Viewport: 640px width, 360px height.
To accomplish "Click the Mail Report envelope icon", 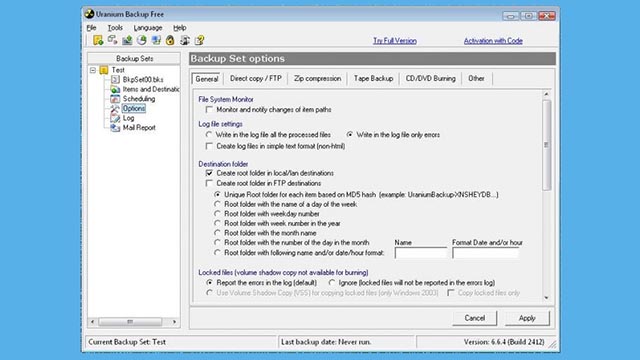I will coord(115,128).
